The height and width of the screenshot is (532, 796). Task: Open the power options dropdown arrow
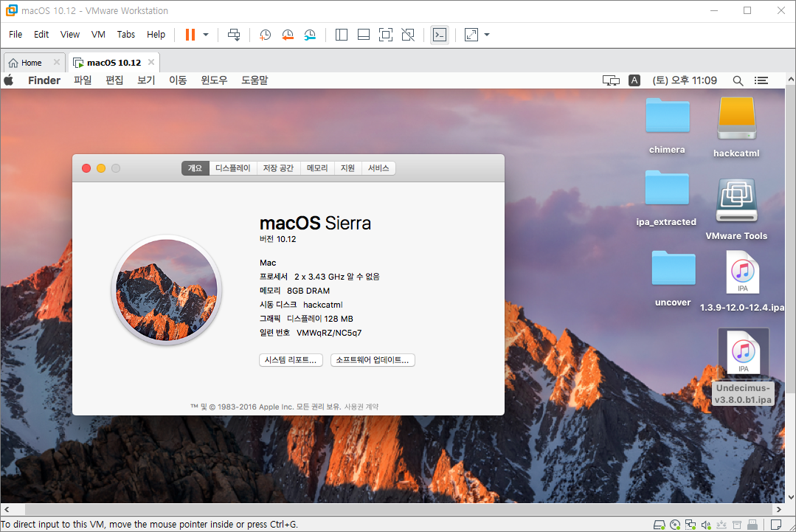(206, 35)
